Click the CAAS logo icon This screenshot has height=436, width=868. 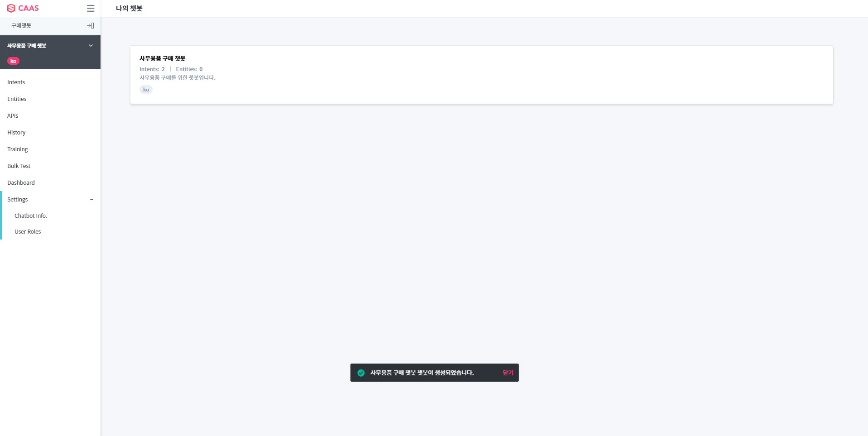(x=11, y=8)
